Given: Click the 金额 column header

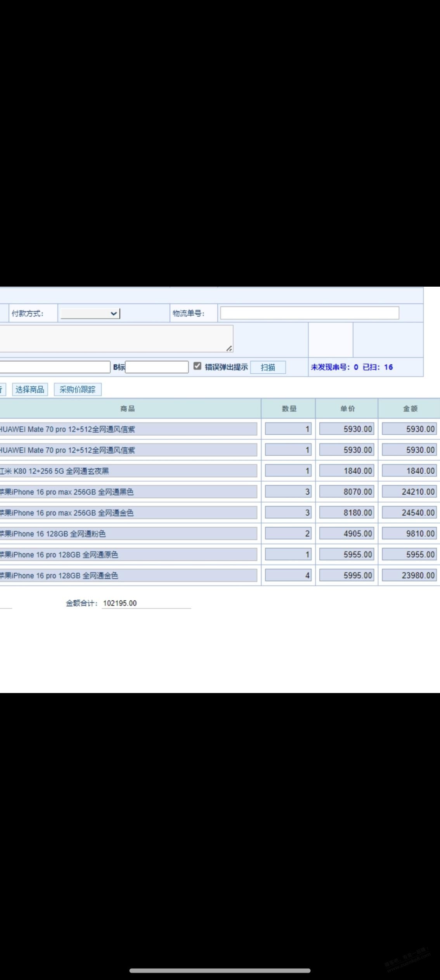Looking at the screenshot, I should (410, 409).
